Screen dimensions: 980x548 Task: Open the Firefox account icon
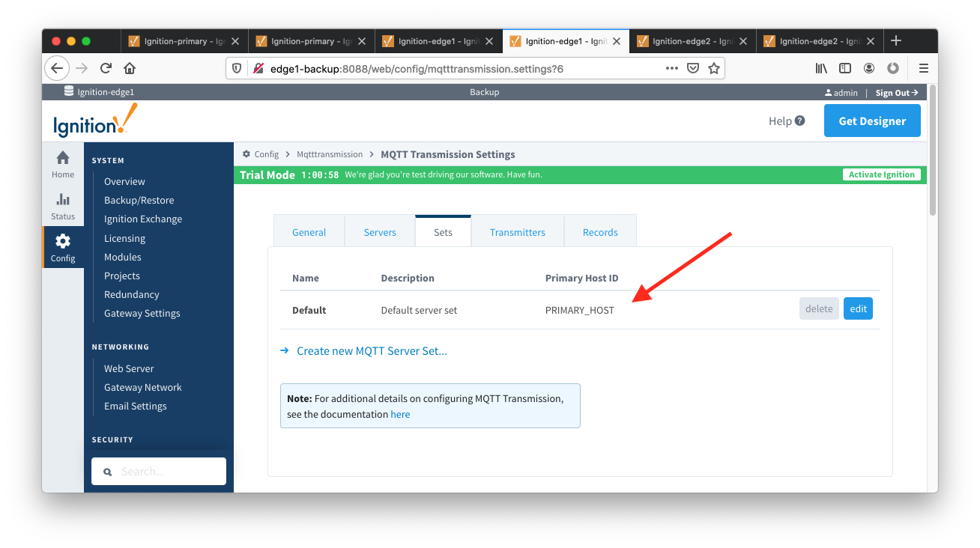point(869,68)
